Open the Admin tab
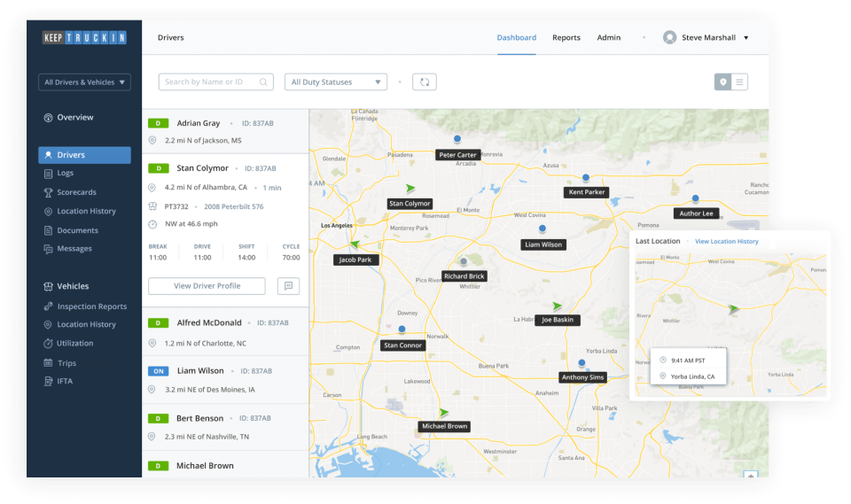The image size is (851, 504). pyautogui.click(x=608, y=38)
